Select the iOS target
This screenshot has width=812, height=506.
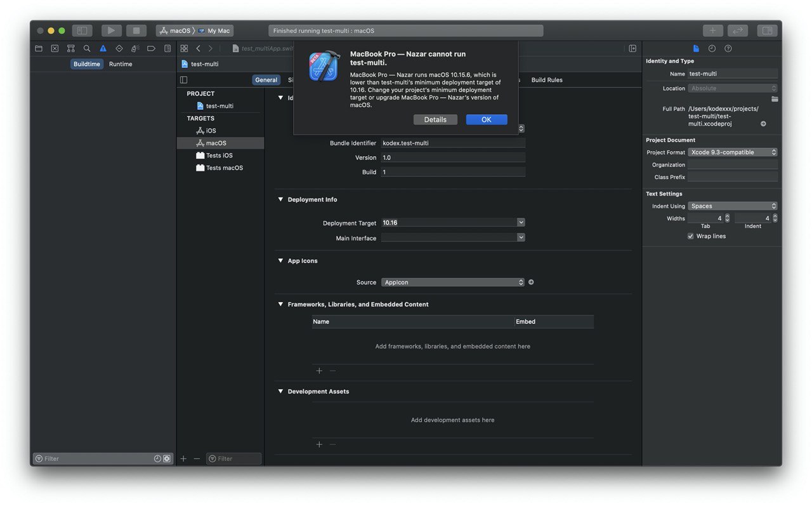220,131
